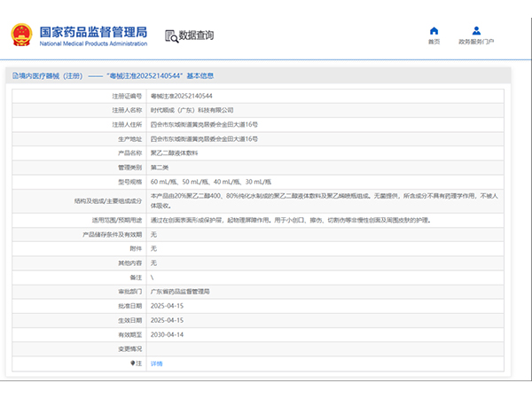Viewport: 532px width, 399px height.
Task: Click the 首页 label
Action: click(x=434, y=42)
